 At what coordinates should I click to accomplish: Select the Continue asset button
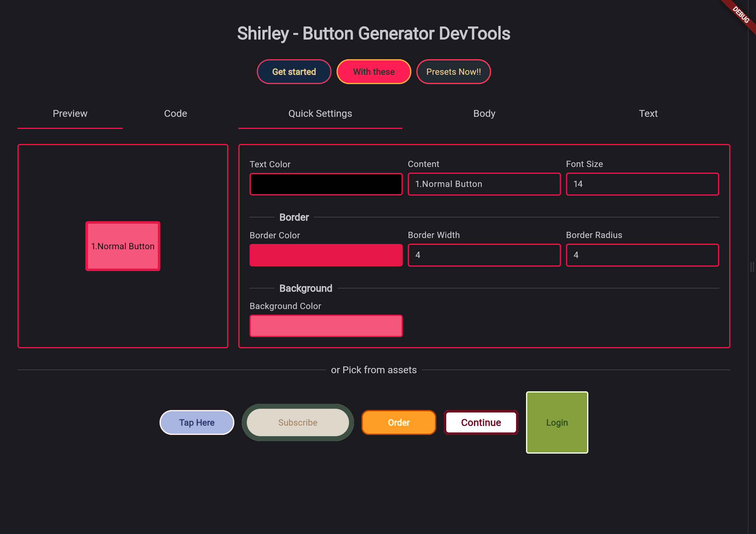coord(481,422)
